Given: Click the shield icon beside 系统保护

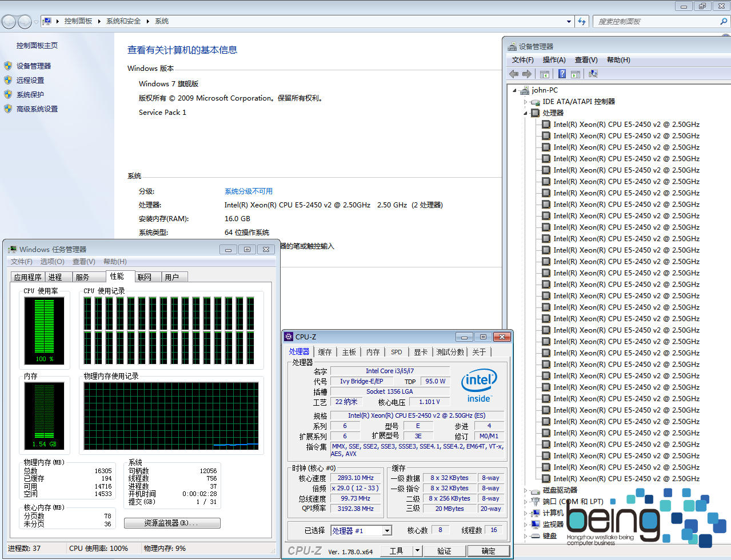Looking at the screenshot, I should [x=8, y=94].
